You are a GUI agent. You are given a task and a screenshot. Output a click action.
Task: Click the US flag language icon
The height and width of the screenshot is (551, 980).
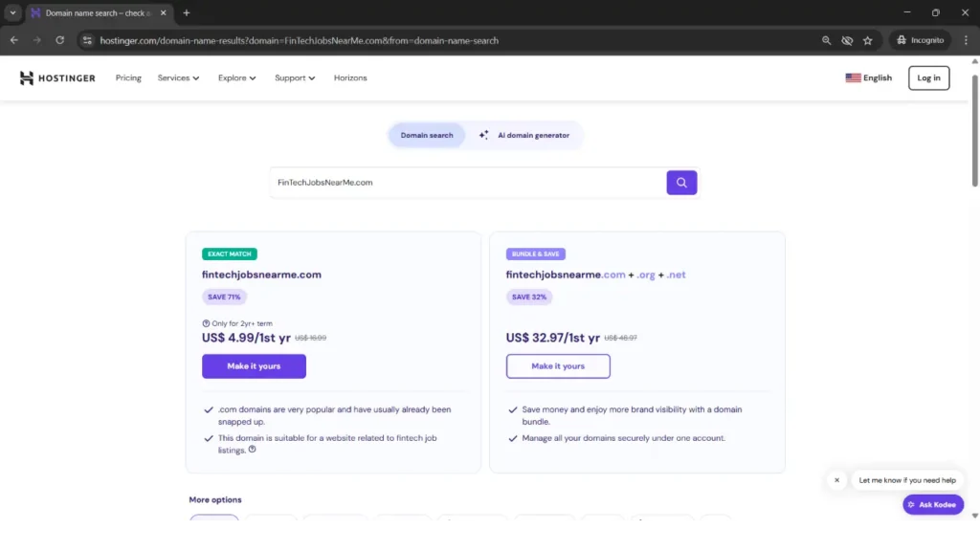coord(853,78)
